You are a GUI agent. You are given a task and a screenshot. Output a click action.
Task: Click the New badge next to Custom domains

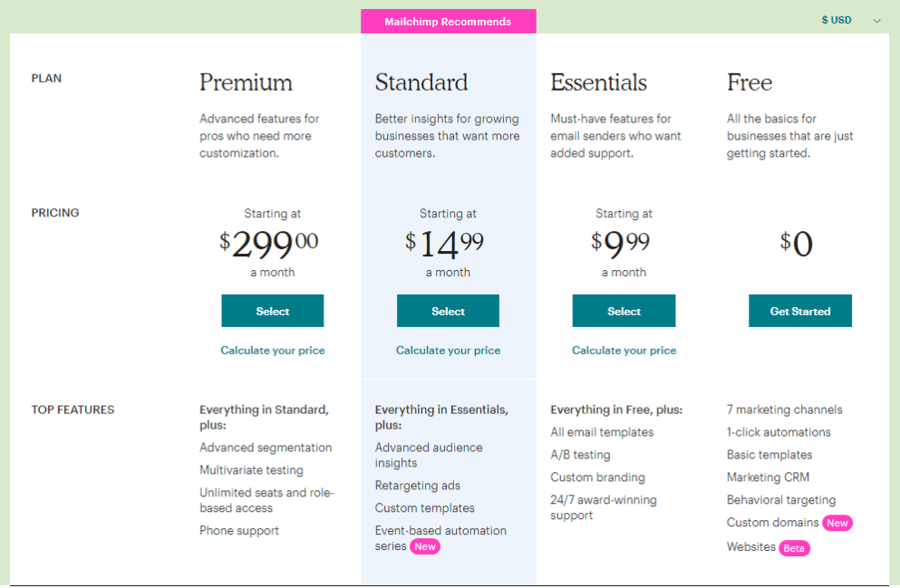point(837,523)
